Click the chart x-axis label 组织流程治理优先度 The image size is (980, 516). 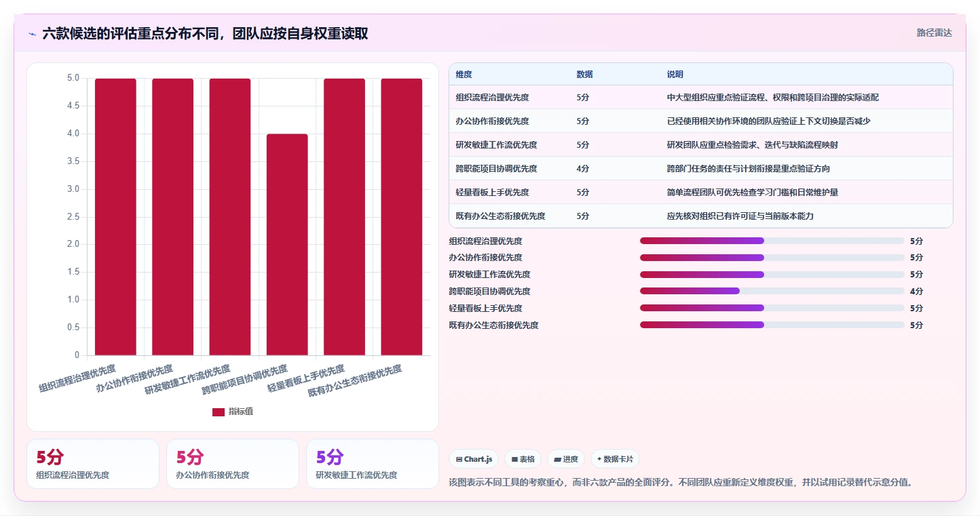click(77, 378)
